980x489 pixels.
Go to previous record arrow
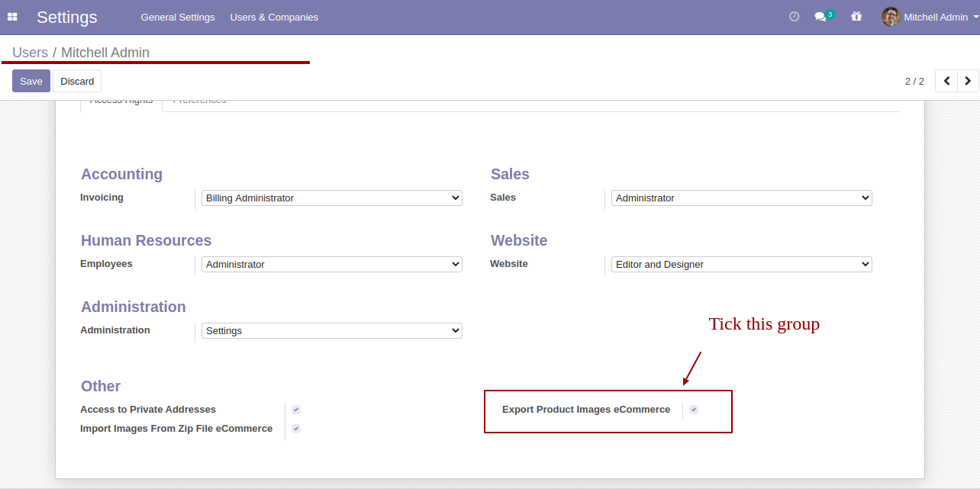tap(946, 81)
